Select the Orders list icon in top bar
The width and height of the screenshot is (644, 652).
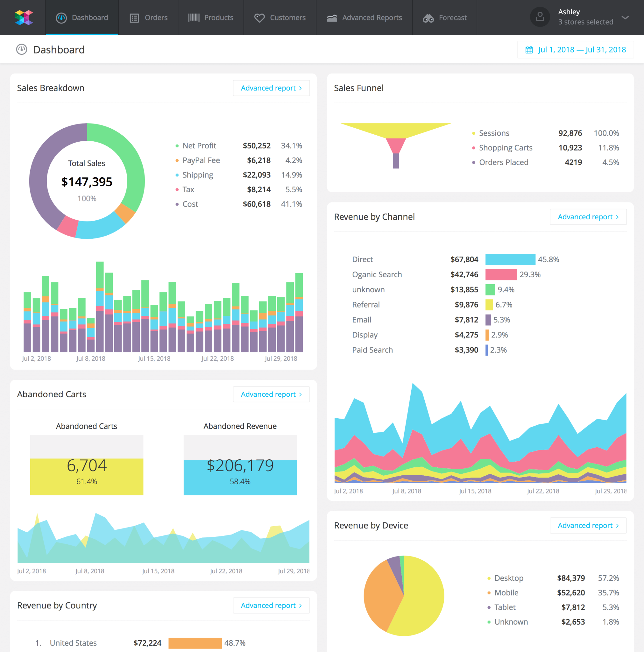pyautogui.click(x=134, y=18)
